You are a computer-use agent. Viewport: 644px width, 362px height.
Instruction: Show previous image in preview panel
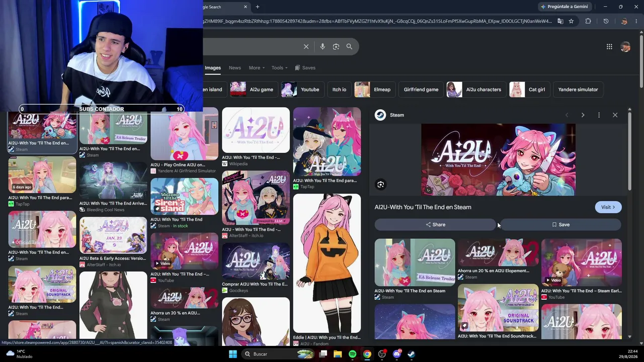(x=567, y=115)
